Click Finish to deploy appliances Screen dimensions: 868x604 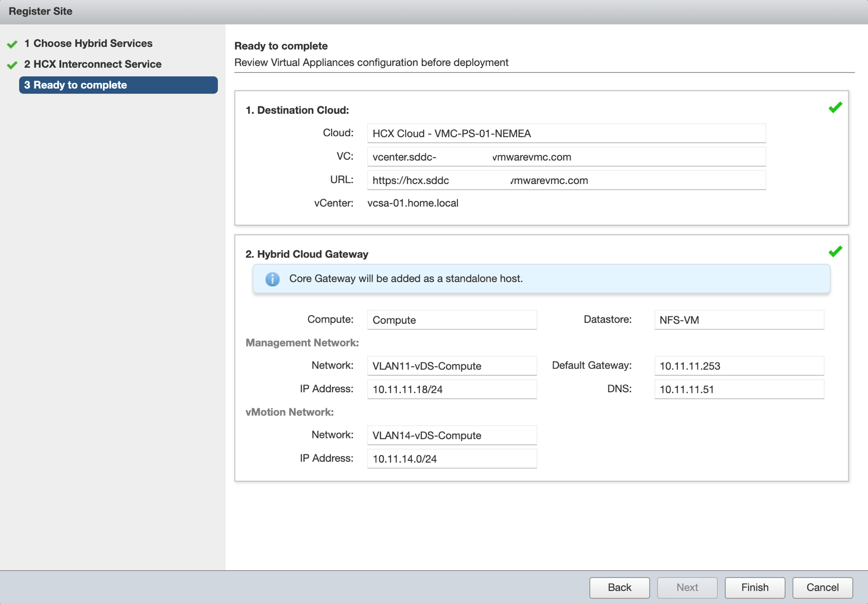pyautogui.click(x=755, y=587)
